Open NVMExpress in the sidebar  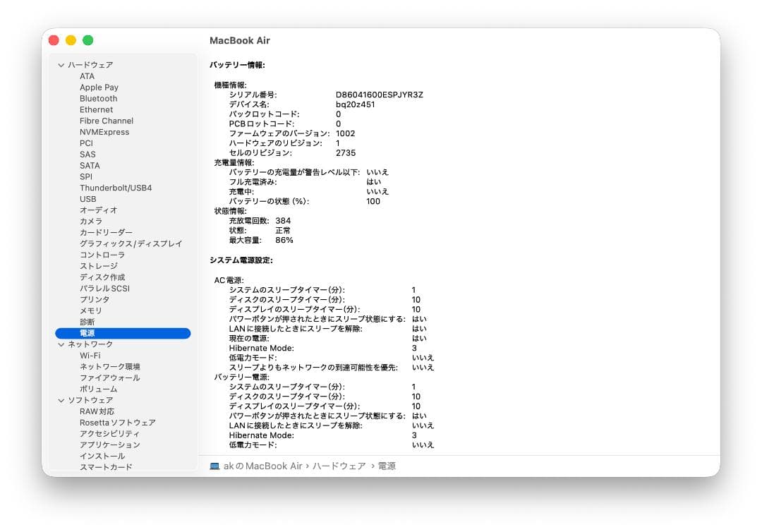point(104,132)
